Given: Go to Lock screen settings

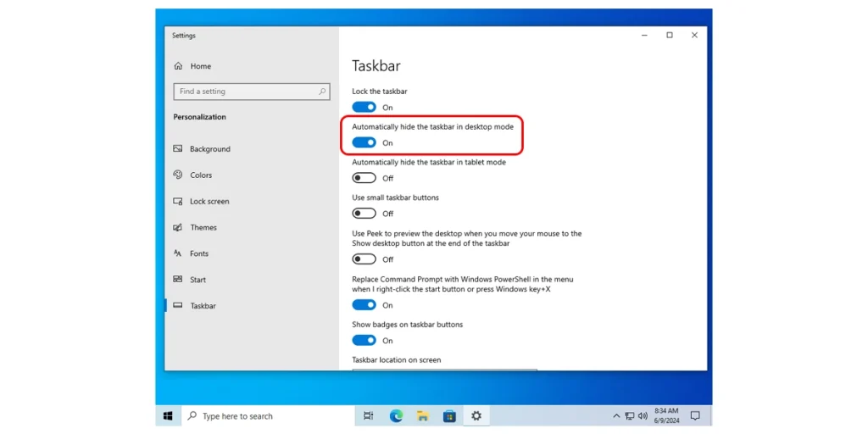Looking at the screenshot, I should [x=202, y=202].
